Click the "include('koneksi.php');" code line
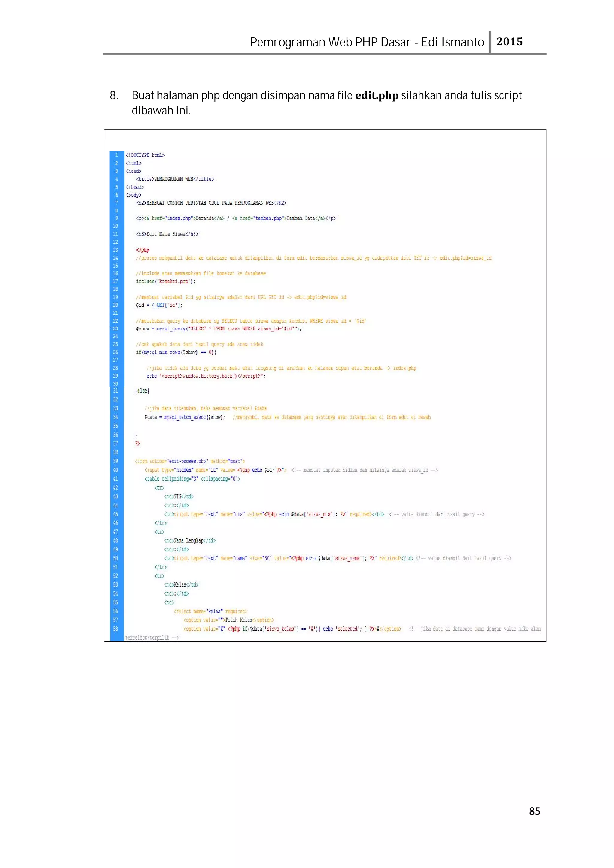 pyautogui.click(x=166, y=281)
